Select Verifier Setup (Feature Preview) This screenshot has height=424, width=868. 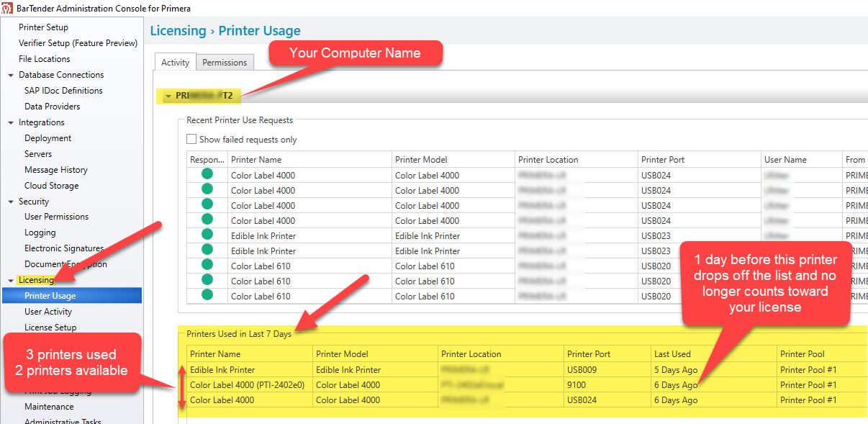[x=78, y=43]
